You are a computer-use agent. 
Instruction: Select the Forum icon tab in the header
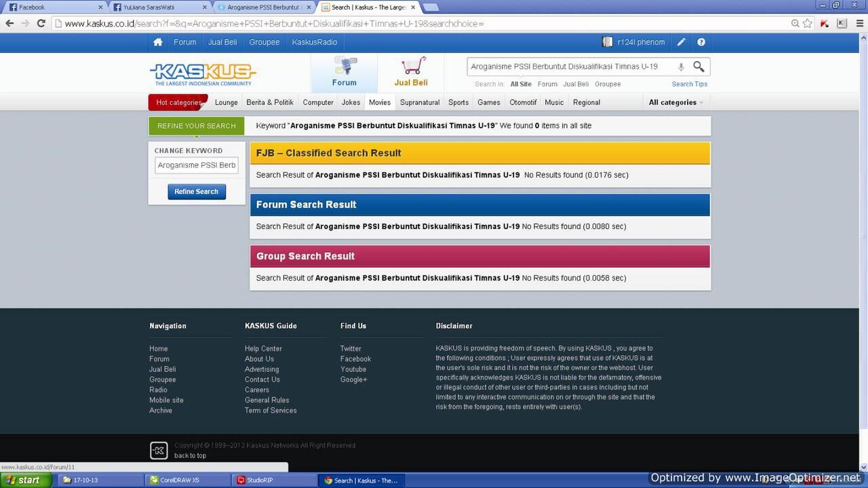(x=344, y=73)
